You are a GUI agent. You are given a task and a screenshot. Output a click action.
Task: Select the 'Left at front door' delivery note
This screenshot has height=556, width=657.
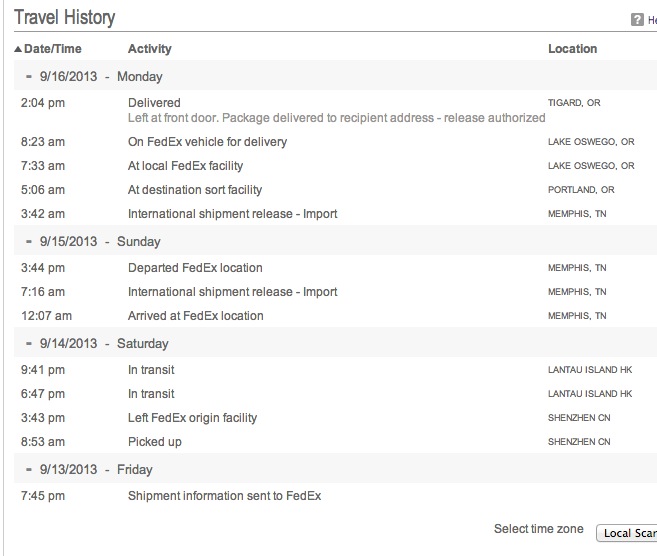coord(336,118)
